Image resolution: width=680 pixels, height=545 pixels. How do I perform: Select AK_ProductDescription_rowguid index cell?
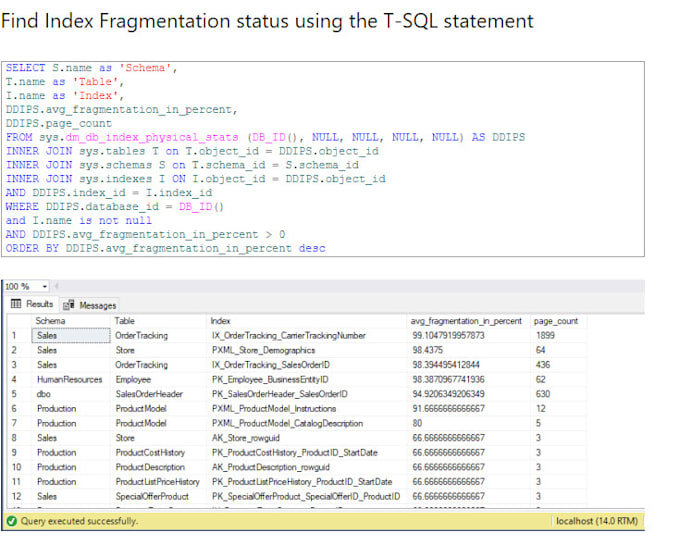[x=271, y=467]
